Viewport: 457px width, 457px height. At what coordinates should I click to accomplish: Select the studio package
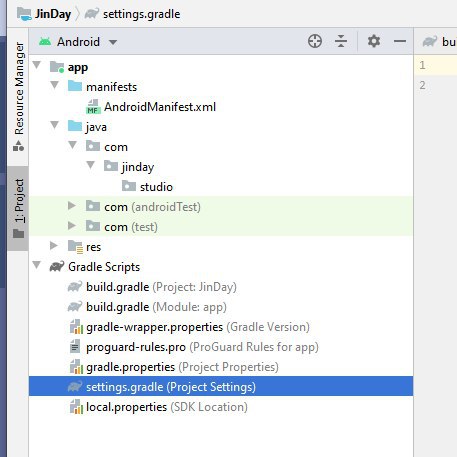pos(156,187)
